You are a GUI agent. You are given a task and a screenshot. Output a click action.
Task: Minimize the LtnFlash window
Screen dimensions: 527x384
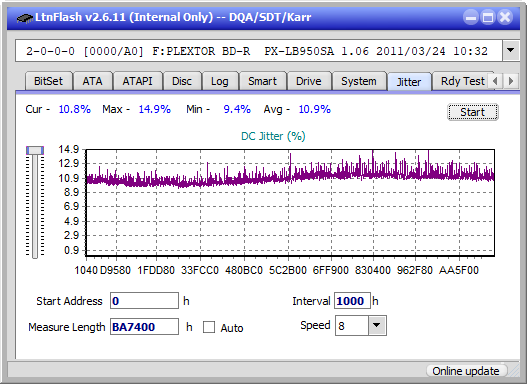(x=471, y=17)
